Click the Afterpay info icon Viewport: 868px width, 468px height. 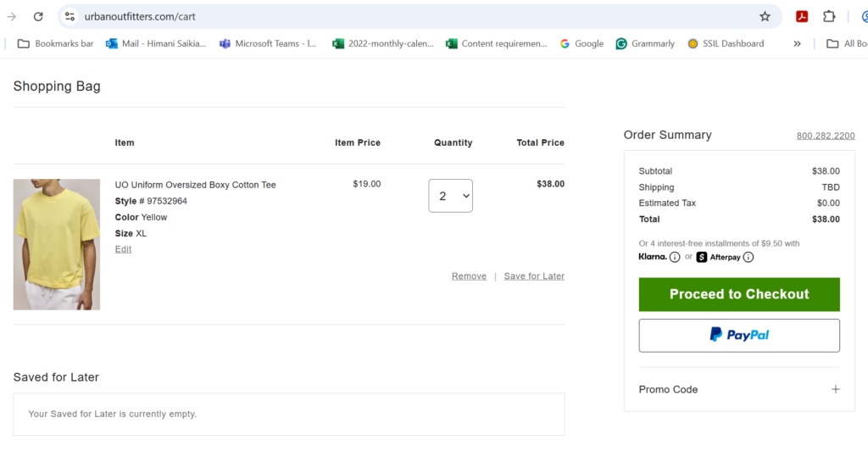(x=748, y=257)
